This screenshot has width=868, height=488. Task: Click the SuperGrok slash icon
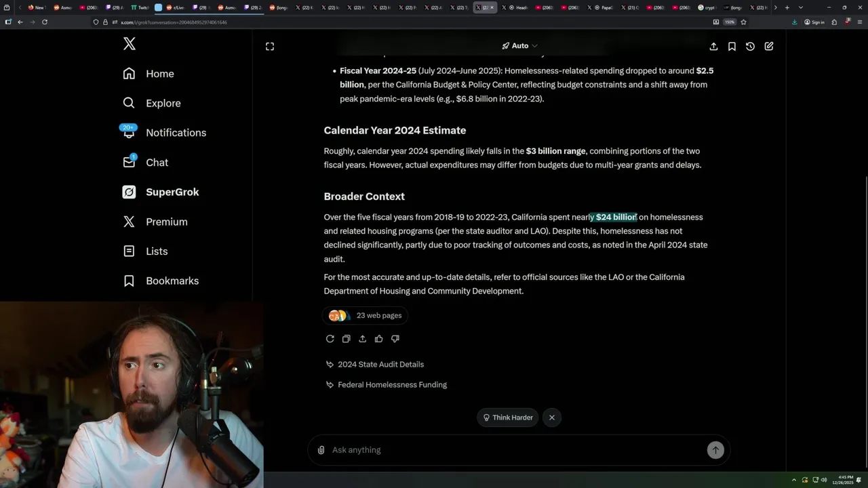tap(129, 192)
